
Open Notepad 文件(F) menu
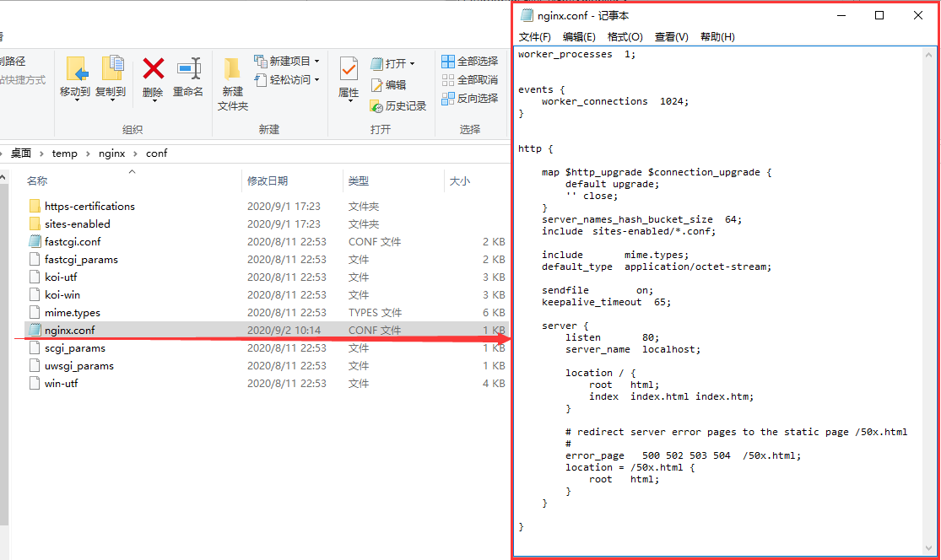tap(535, 37)
